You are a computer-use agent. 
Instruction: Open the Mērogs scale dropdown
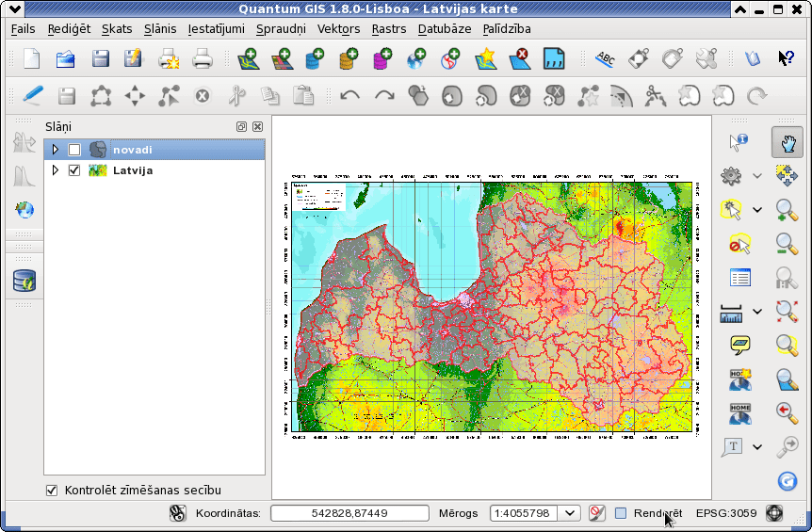pos(570,513)
